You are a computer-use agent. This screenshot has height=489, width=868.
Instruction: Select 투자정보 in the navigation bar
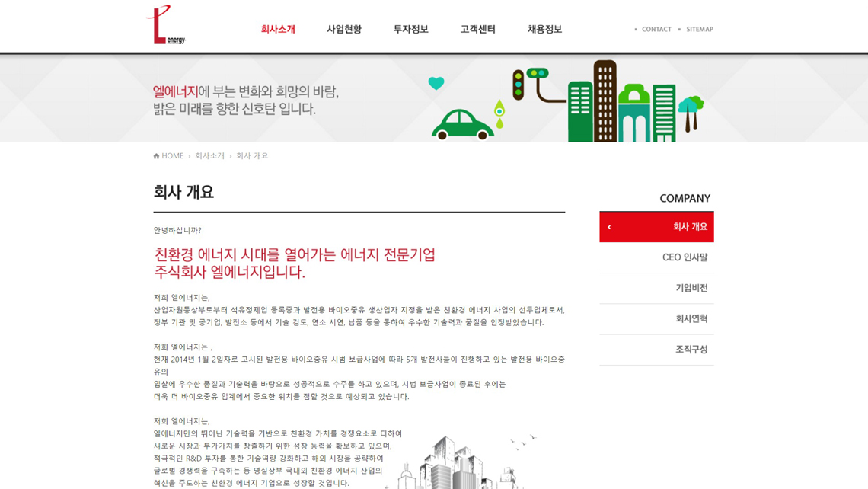coord(410,29)
